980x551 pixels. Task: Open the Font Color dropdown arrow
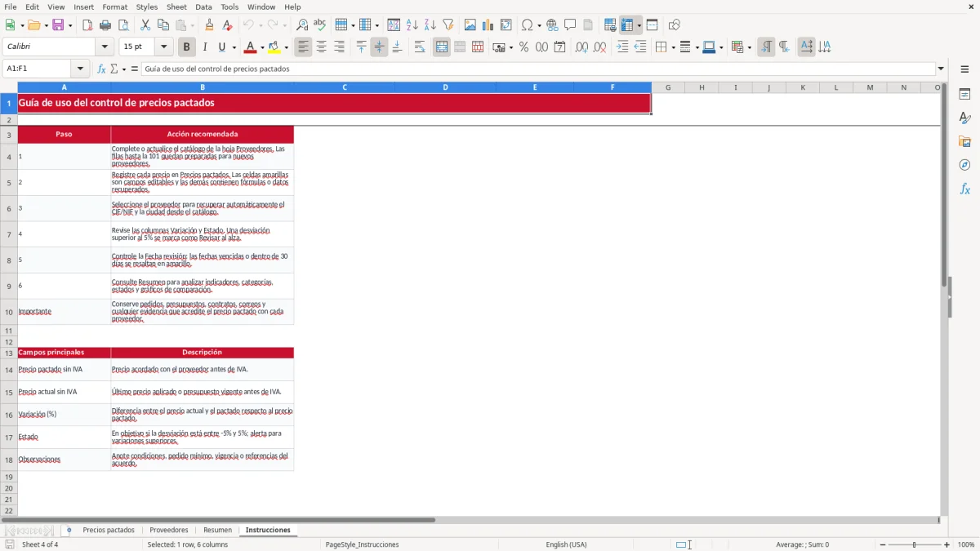coord(262,47)
